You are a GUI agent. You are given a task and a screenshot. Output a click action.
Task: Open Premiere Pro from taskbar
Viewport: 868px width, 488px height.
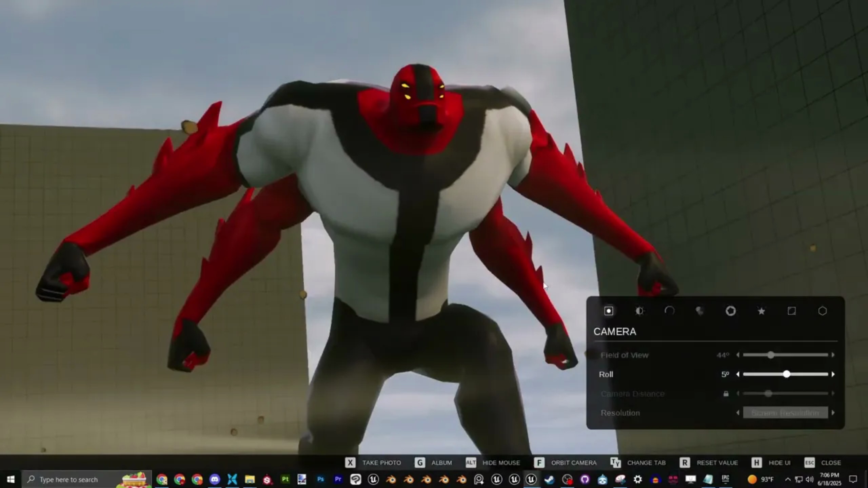[338, 480]
